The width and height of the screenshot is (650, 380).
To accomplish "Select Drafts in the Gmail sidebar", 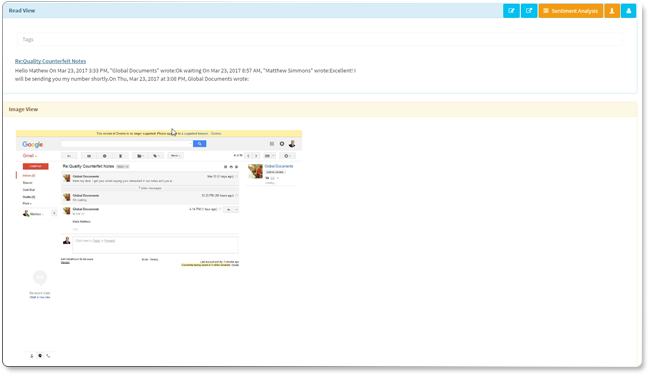I will (x=29, y=197).
